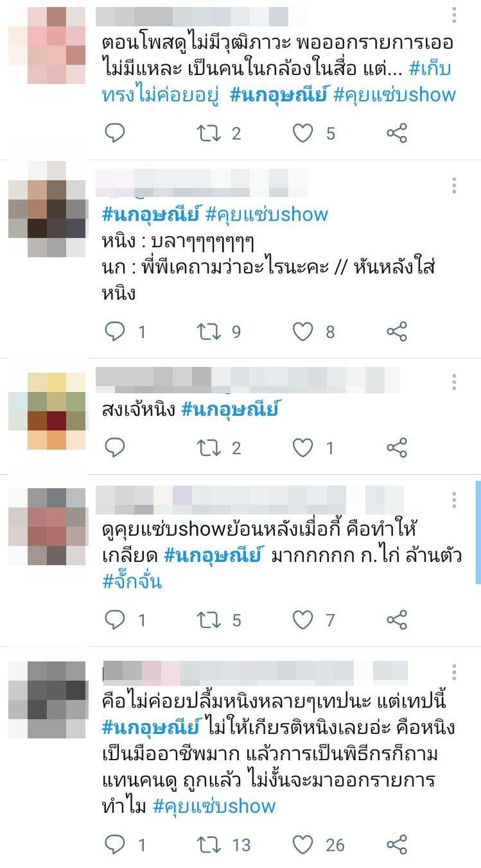Like the tweet with only 1 like
This screenshot has width=481, height=868.
tap(303, 447)
